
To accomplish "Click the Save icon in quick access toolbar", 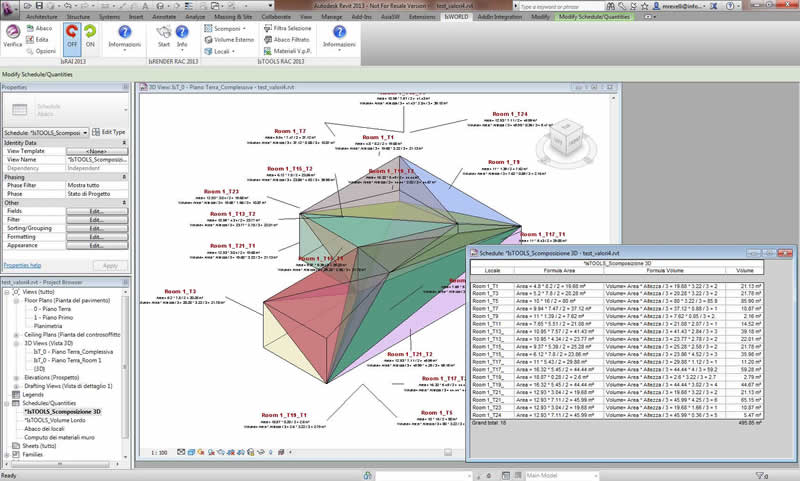I will pos(39,6).
